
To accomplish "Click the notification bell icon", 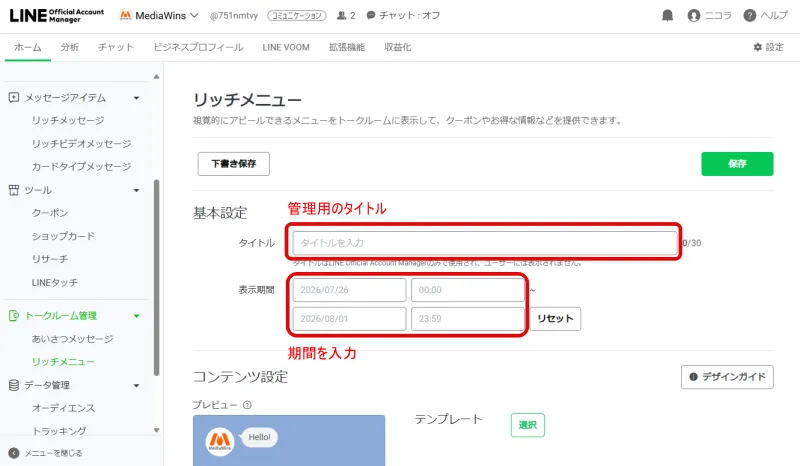I will coord(667,15).
